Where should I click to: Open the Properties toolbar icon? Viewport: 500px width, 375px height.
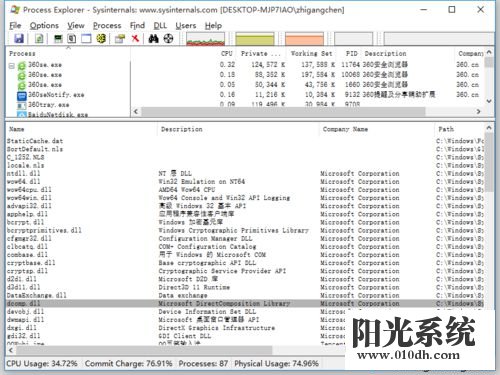[120, 39]
